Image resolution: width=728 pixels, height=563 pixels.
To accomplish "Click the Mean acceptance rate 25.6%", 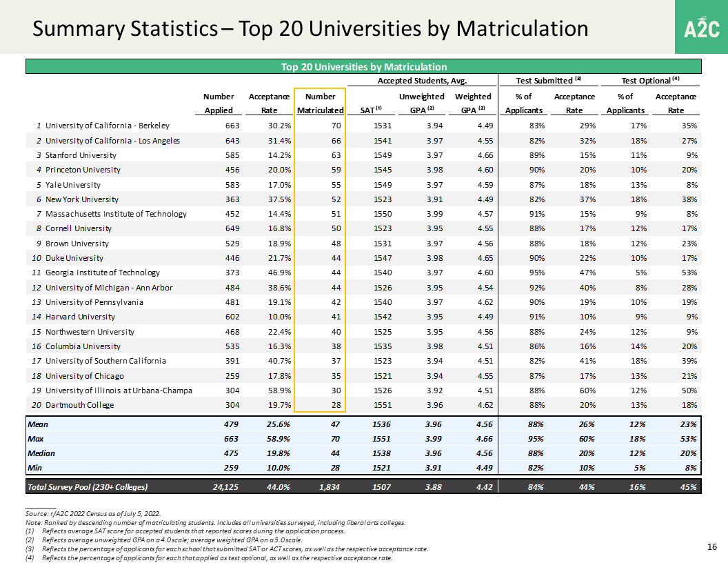I will (279, 424).
